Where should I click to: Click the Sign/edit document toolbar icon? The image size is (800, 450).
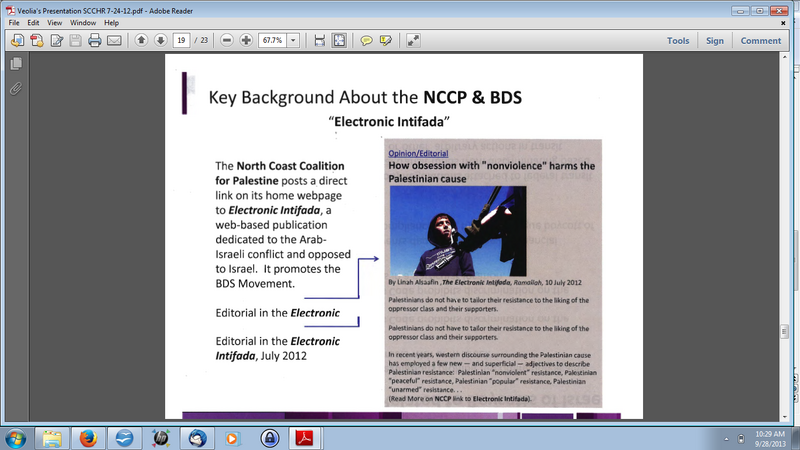pos(56,40)
